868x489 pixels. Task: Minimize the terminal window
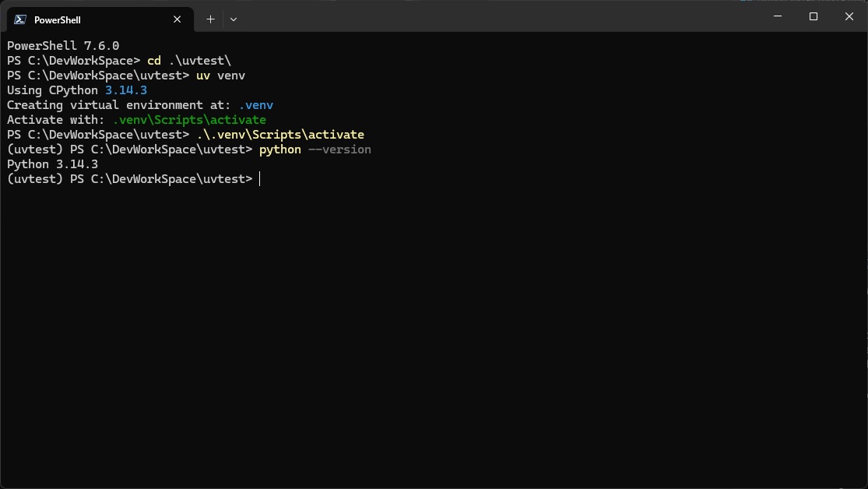777,16
